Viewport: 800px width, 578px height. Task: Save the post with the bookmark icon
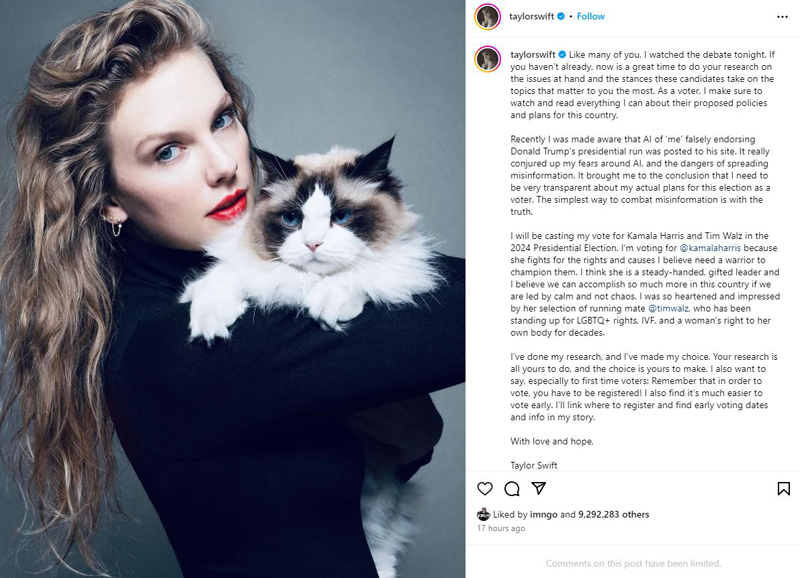pos(784,489)
